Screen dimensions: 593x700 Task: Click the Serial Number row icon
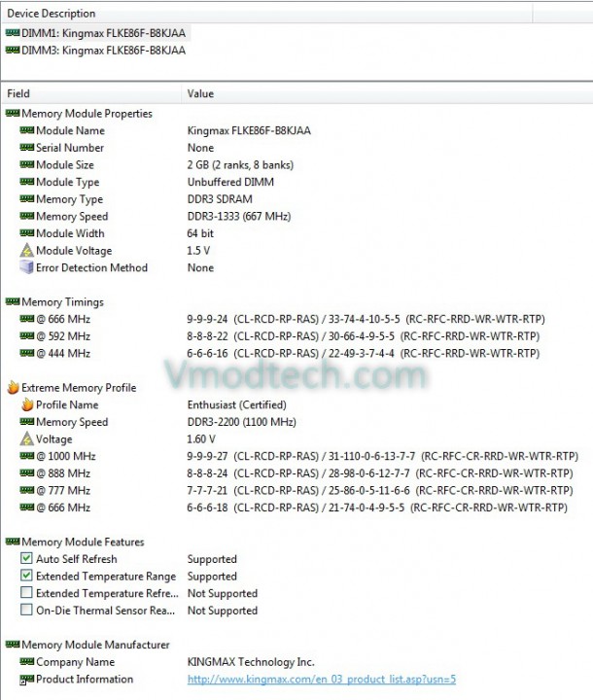point(27,147)
